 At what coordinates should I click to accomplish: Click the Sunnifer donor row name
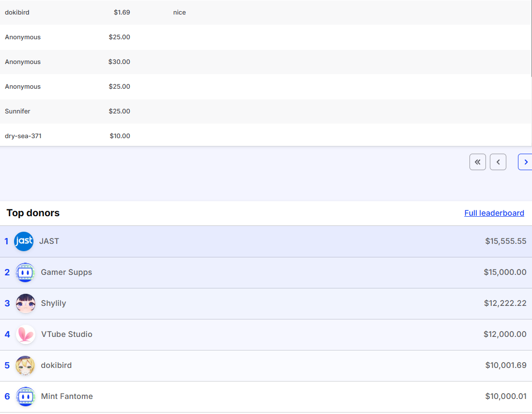pyautogui.click(x=17, y=111)
